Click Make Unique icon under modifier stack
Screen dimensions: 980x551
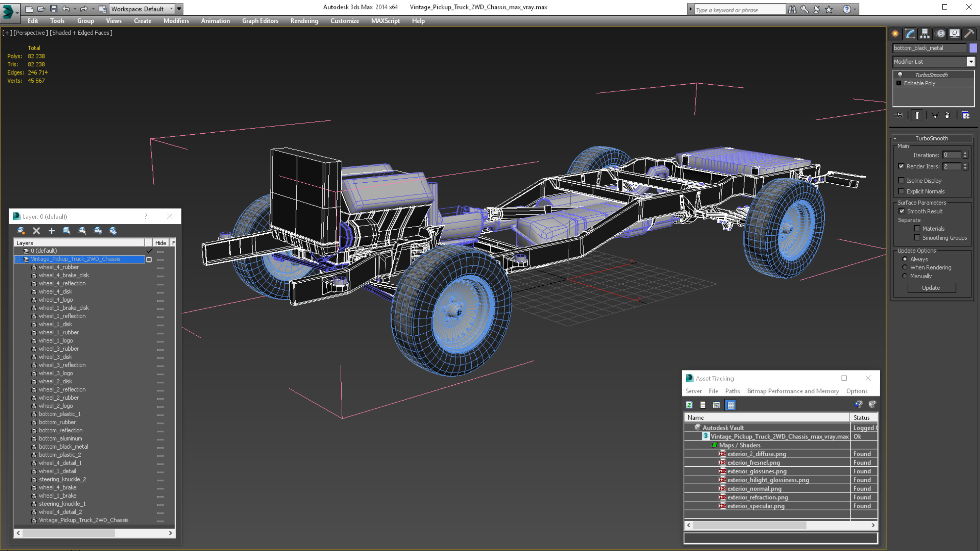[935, 115]
